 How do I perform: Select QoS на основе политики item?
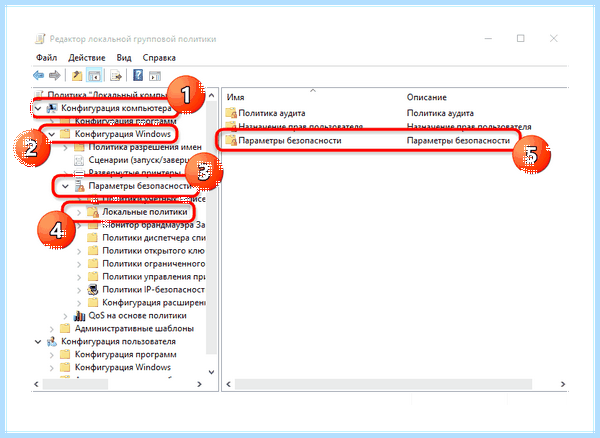click(x=137, y=316)
